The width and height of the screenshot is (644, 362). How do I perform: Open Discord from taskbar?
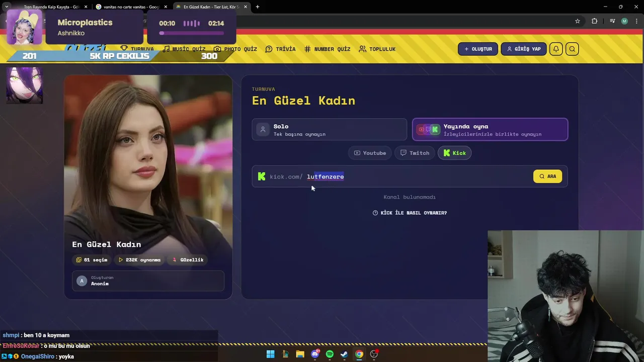[315, 354]
